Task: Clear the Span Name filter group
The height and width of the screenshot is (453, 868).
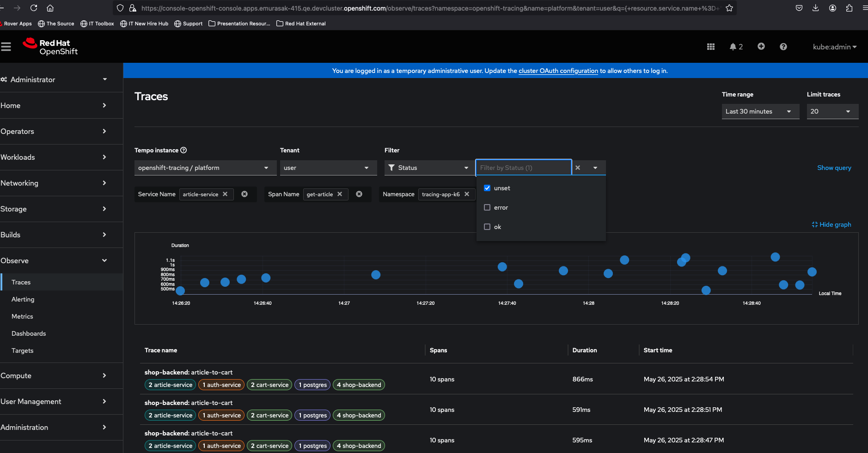Action: [359, 194]
